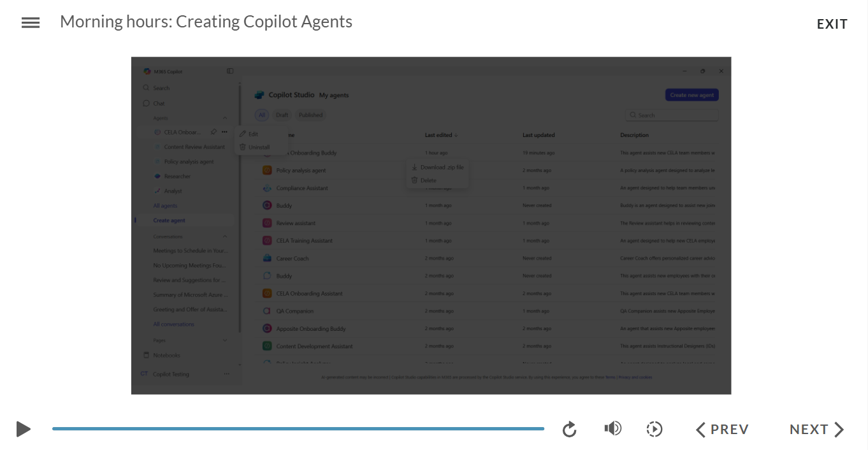Exit the course with EXIT
868x450 pixels.
832,24
